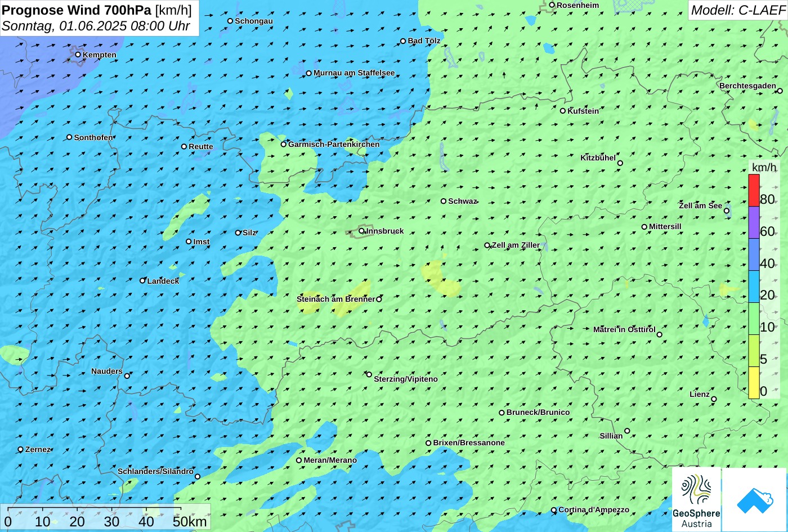The width and height of the screenshot is (788, 532).
Task: Click the Sillian location marker
Action: 627,431
